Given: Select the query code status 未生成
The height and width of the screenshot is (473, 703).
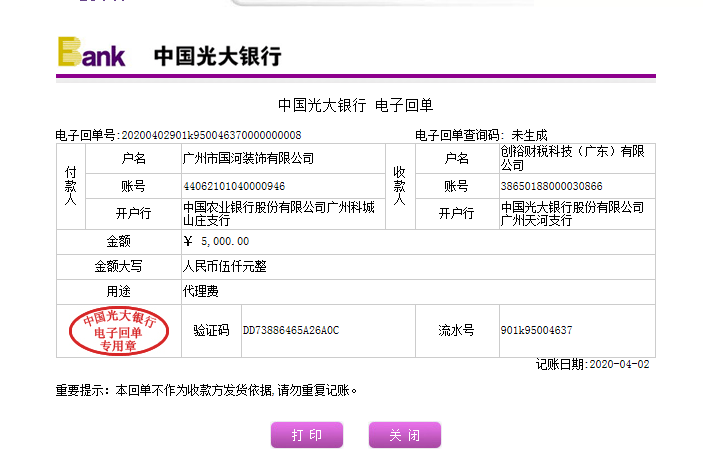Looking at the screenshot, I should pos(529,135).
